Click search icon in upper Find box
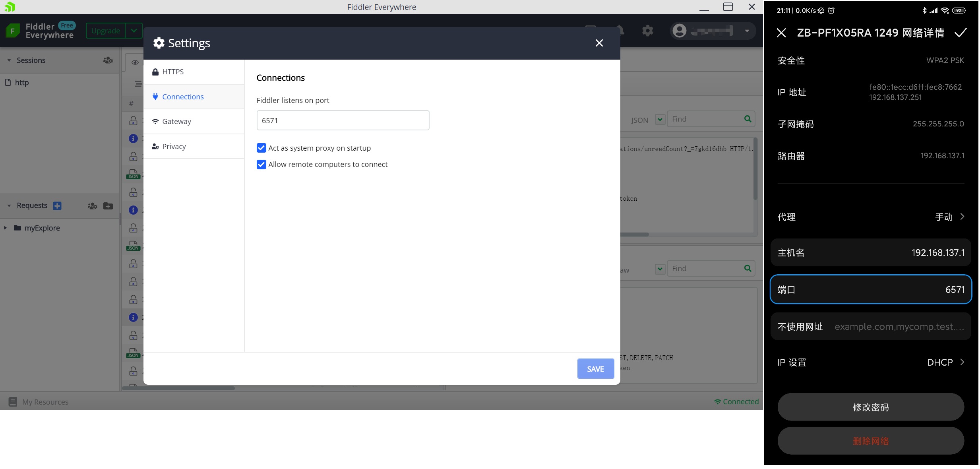Image resolution: width=980 pixels, height=469 pixels. (748, 119)
